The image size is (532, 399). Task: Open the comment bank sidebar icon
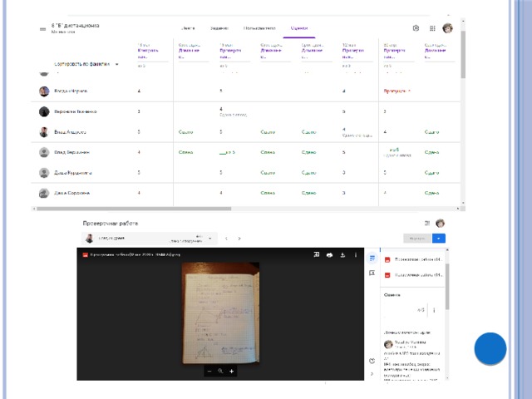pyautogui.click(x=372, y=273)
